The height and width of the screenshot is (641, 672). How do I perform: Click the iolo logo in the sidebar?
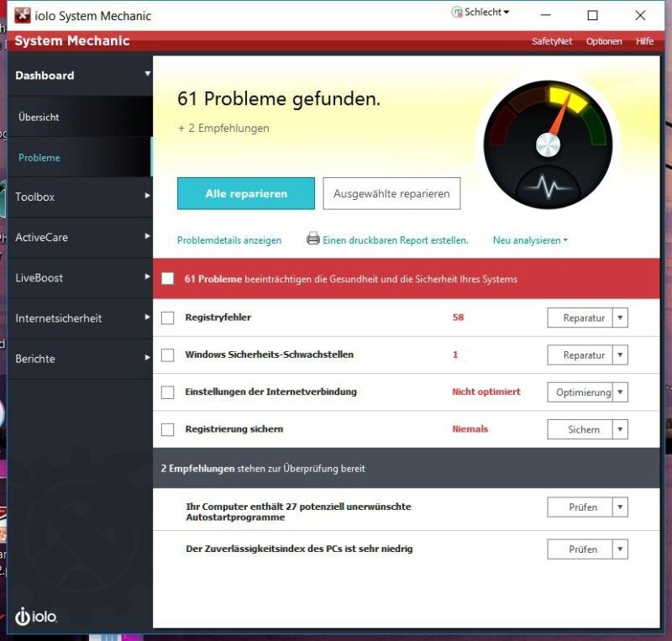(x=36, y=616)
